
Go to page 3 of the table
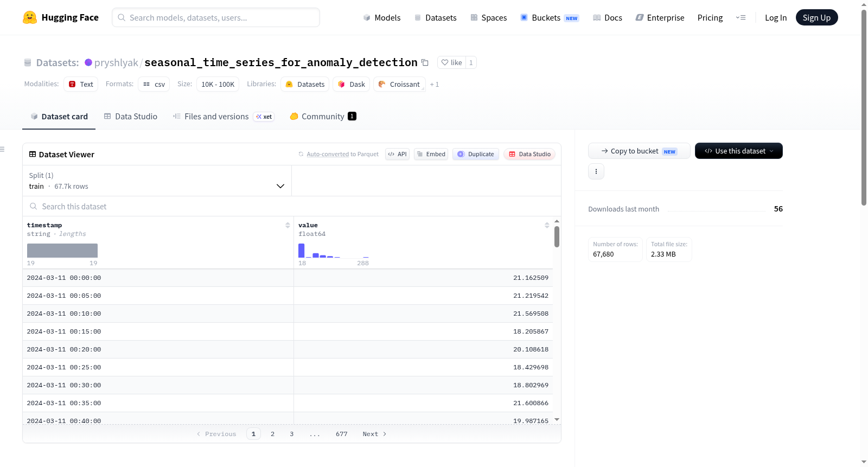click(x=291, y=434)
